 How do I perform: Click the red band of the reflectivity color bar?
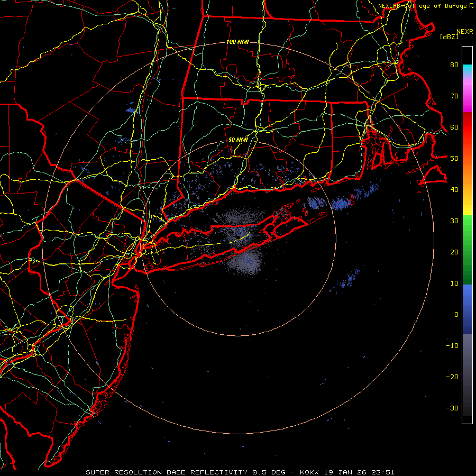pos(467,127)
